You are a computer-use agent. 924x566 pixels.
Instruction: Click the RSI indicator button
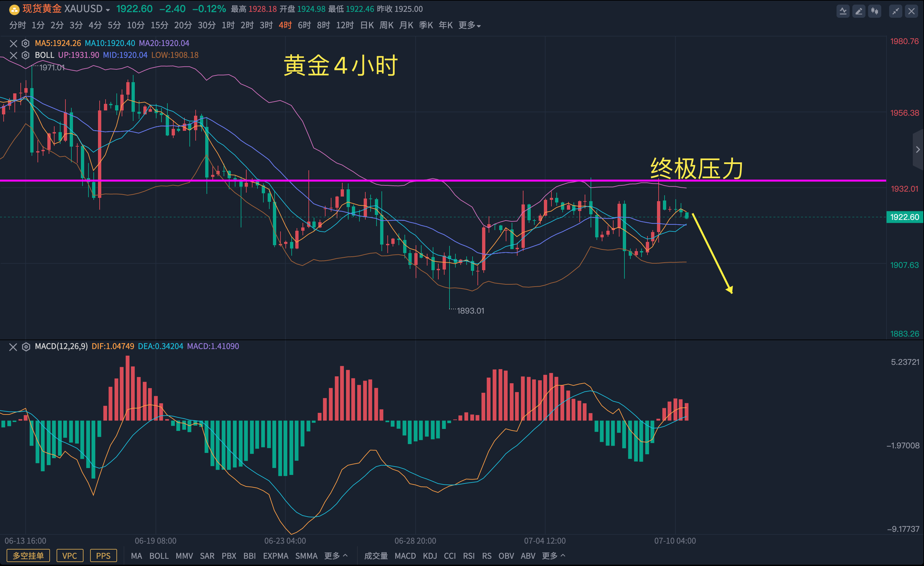[x=468, y=555]
